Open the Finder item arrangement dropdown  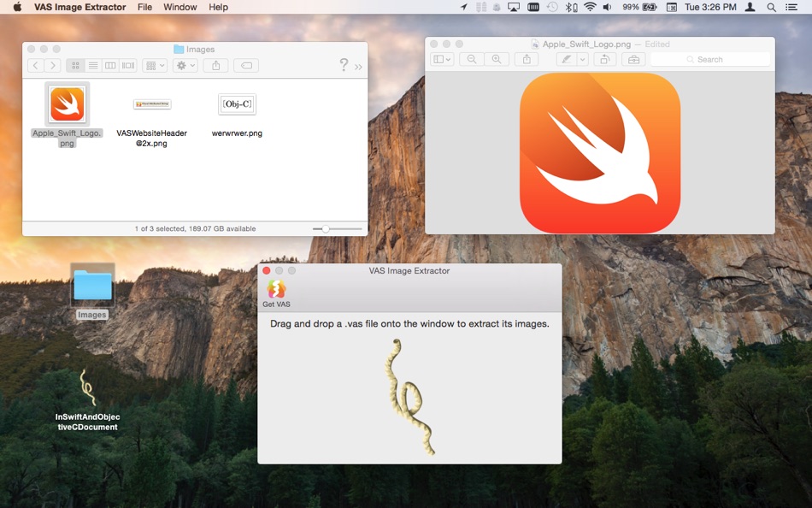[155, 65]
